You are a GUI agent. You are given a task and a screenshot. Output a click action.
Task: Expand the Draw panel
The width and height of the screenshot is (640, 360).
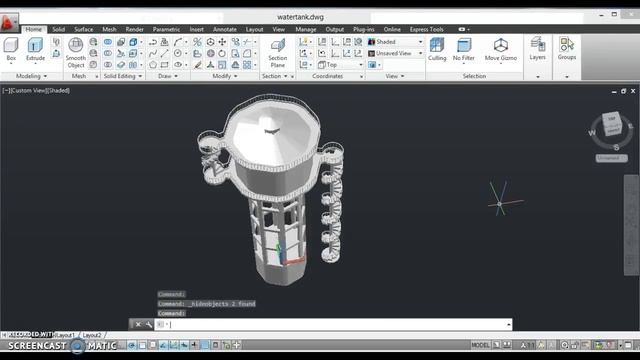click(x=167, y=76)
